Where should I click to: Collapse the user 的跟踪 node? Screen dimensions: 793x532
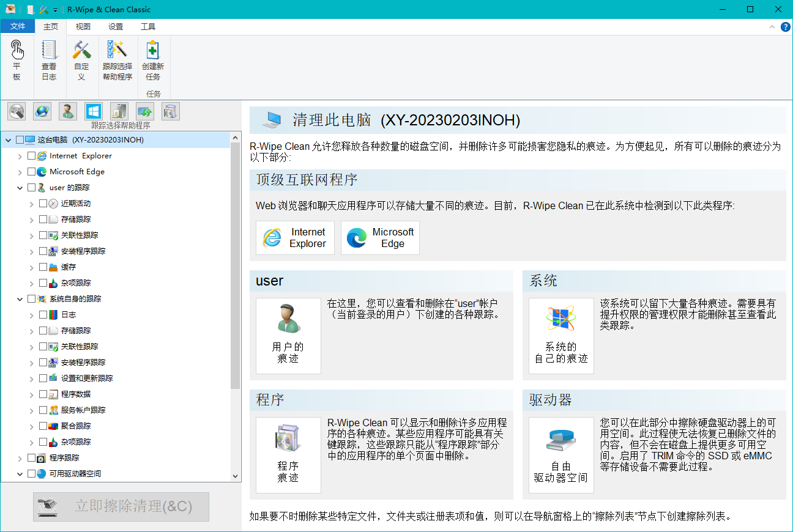pyautogui.click(x=20, y=188)
